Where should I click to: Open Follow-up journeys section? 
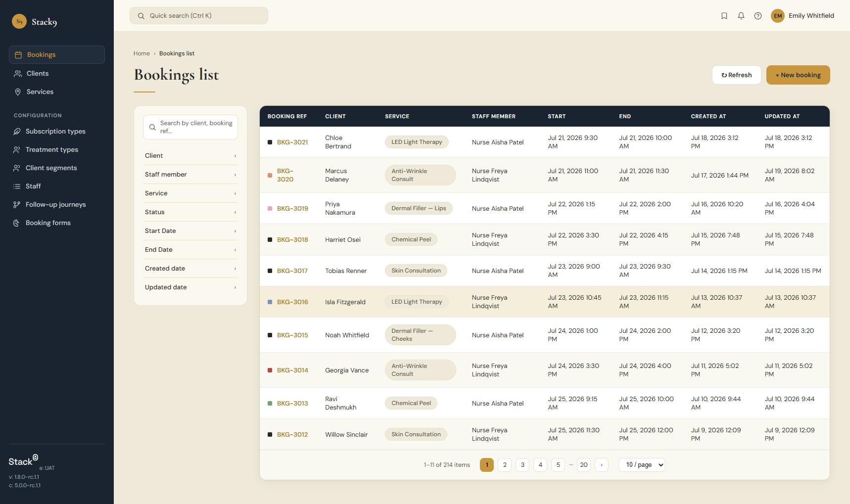57,205
